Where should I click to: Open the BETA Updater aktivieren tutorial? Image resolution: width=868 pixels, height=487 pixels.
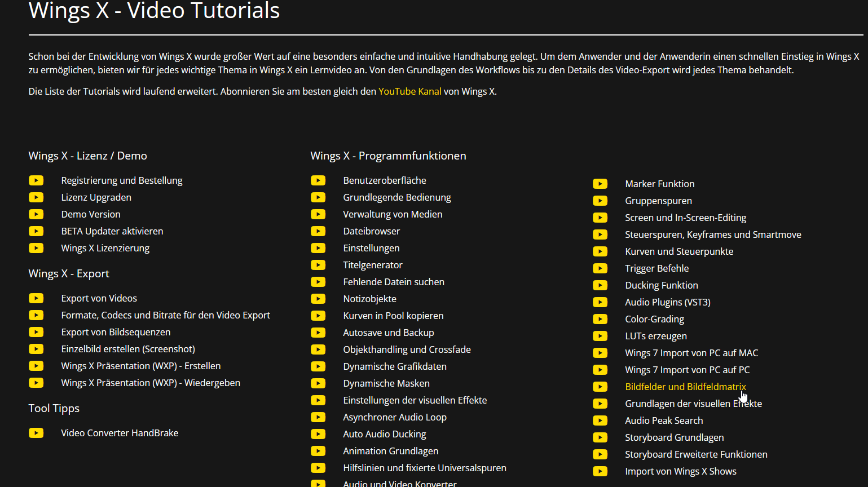click(112, 231)
